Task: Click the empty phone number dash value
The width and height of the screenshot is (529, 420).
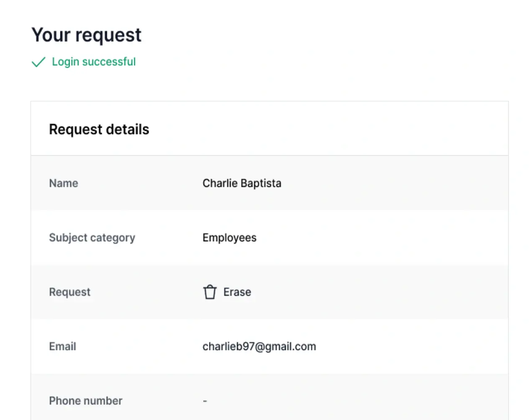Action: click(x=205, y=401)
